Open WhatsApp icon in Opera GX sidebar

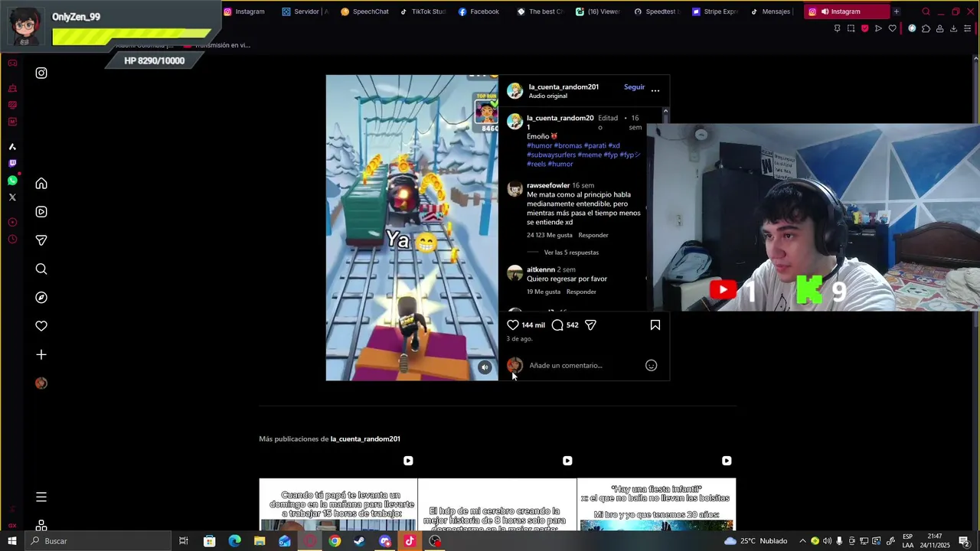tap(12, 181)
